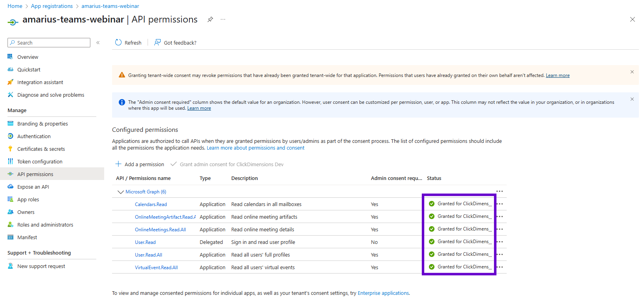Open more options for OnlineMeetings.Read.All row
The width and height of the screenshot is (644, 298).
click(500, 229)
